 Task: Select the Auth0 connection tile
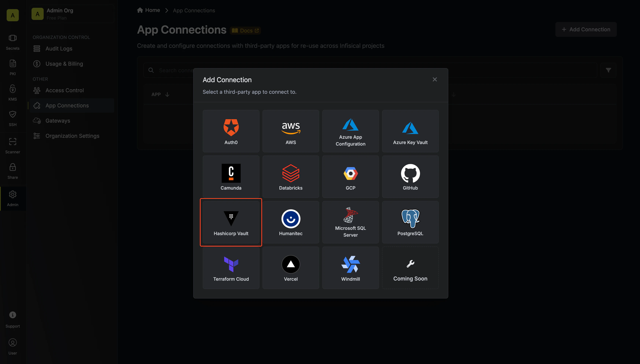pyautogui.click(x=231, y=131)
